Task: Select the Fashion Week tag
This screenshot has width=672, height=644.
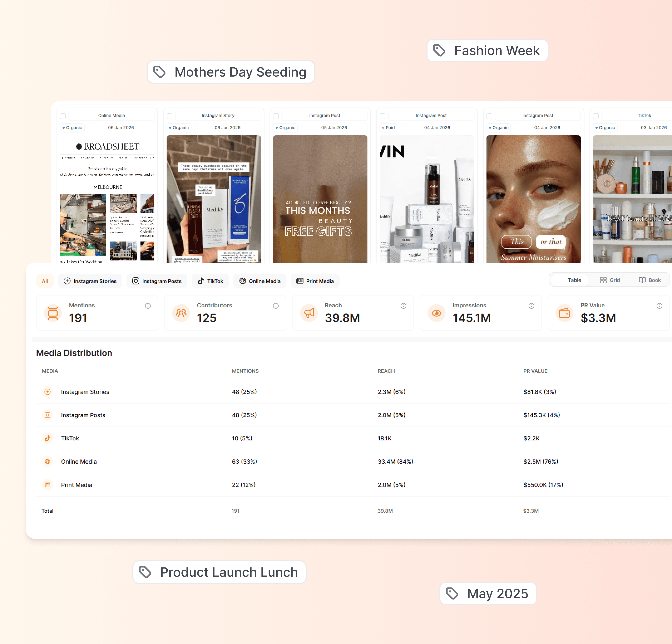Action: [487, 51]
